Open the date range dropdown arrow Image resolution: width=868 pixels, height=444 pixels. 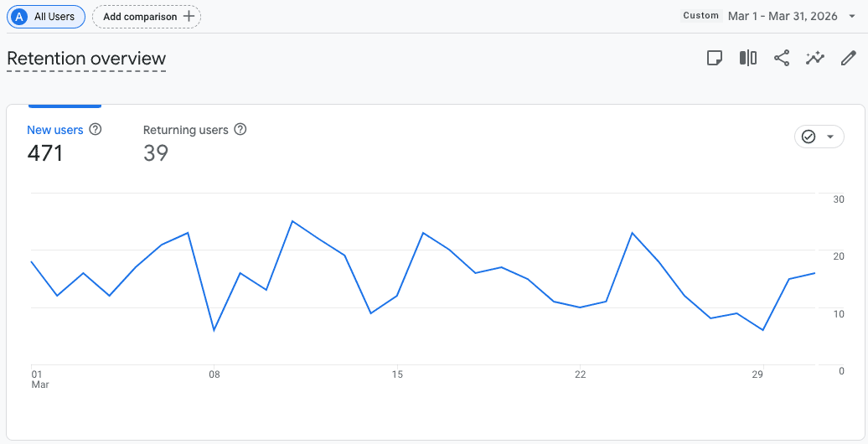click(x=852, y=16)
